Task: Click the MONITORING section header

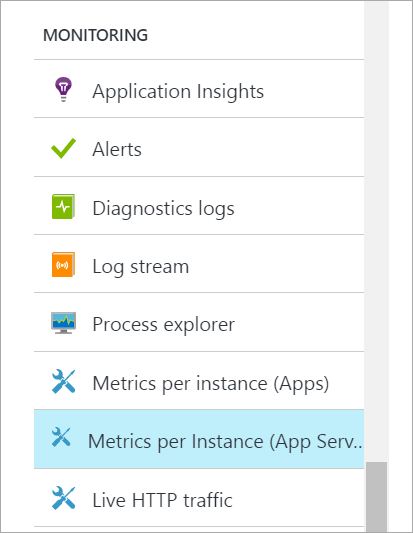Action: pos(96,35)
